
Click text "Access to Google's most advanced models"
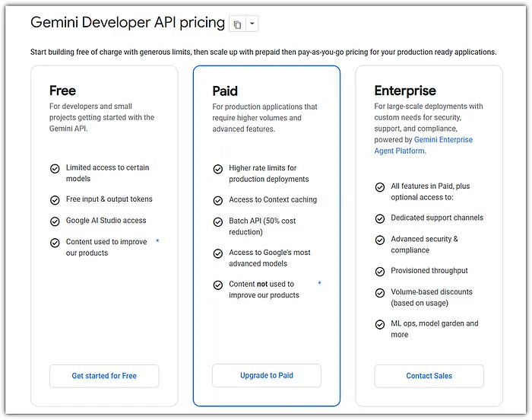pos(270,258)
